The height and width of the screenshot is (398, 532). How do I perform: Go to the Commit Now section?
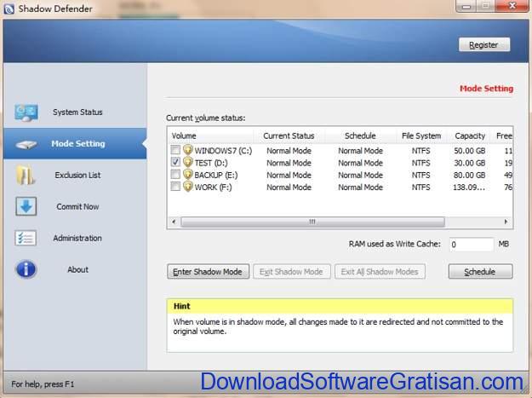click(75, 206)
